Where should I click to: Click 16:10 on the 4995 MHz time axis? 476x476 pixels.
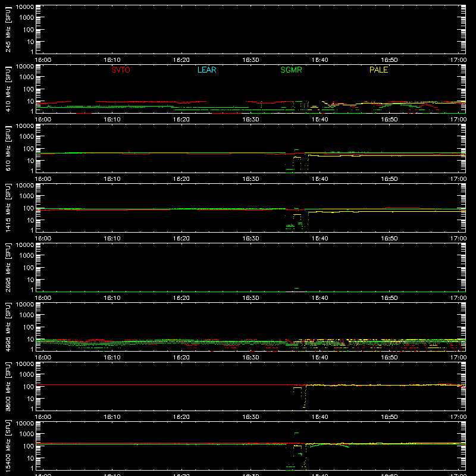pos(112,358)
